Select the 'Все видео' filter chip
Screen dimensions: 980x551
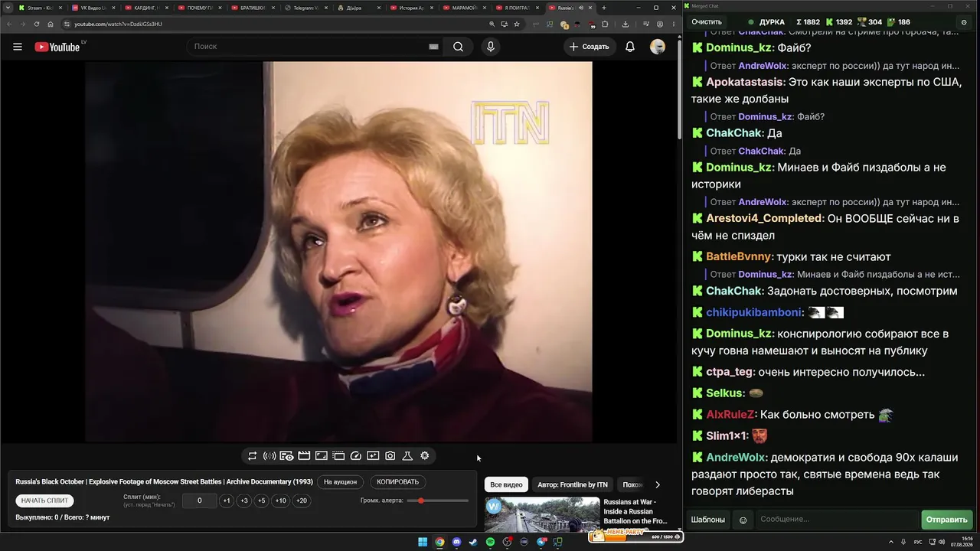click(506, 484)
